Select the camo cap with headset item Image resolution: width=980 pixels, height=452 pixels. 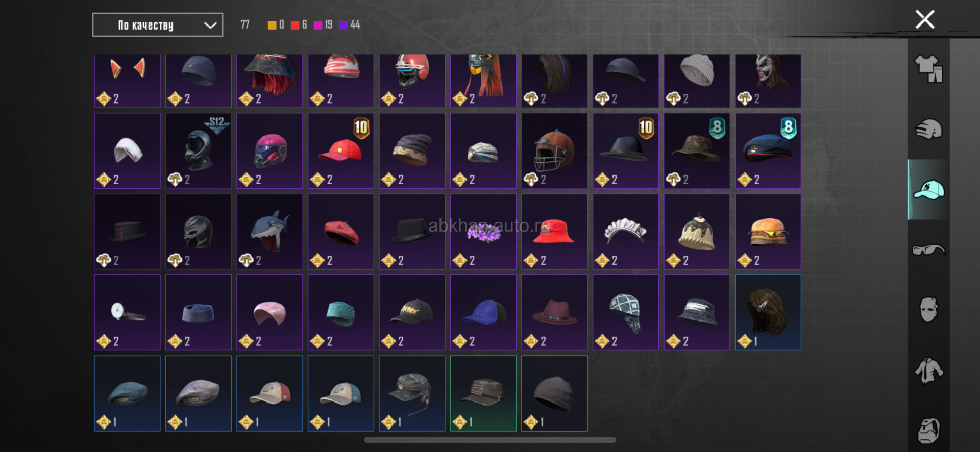[x=412, y=393]
